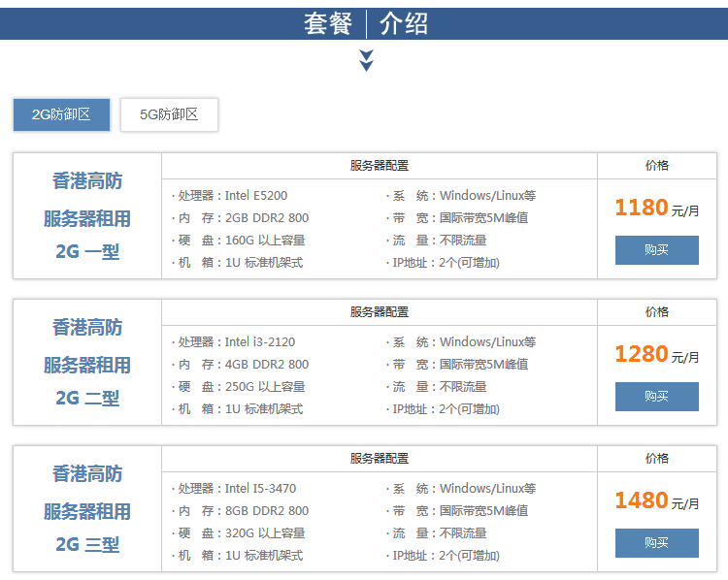
Task: Click 服务器配置 header of 2G 三型 plan
Action: pyautogui.click(x=380, y=459)
